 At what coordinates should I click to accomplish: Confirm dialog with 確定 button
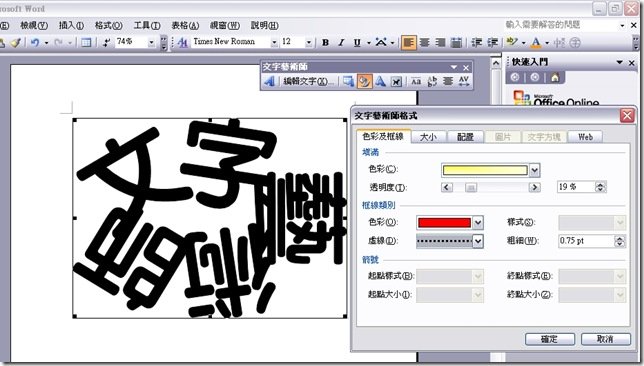550,339
